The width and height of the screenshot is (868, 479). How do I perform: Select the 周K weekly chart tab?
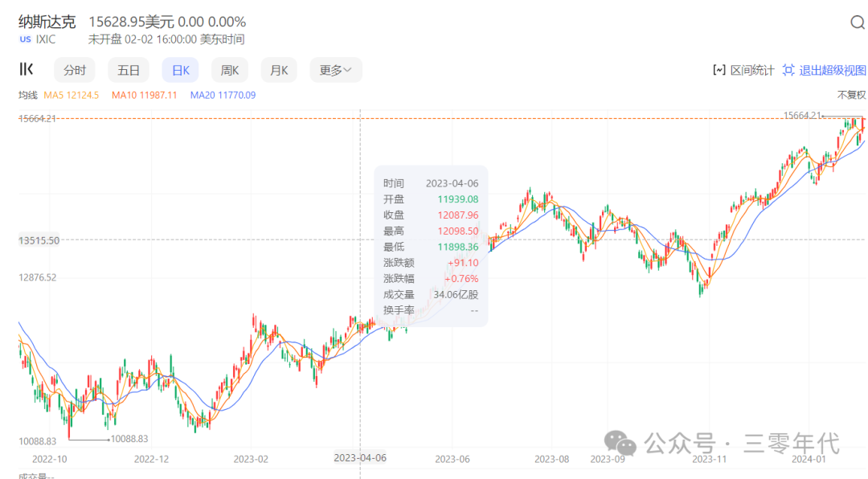click(x=229, y=71)
